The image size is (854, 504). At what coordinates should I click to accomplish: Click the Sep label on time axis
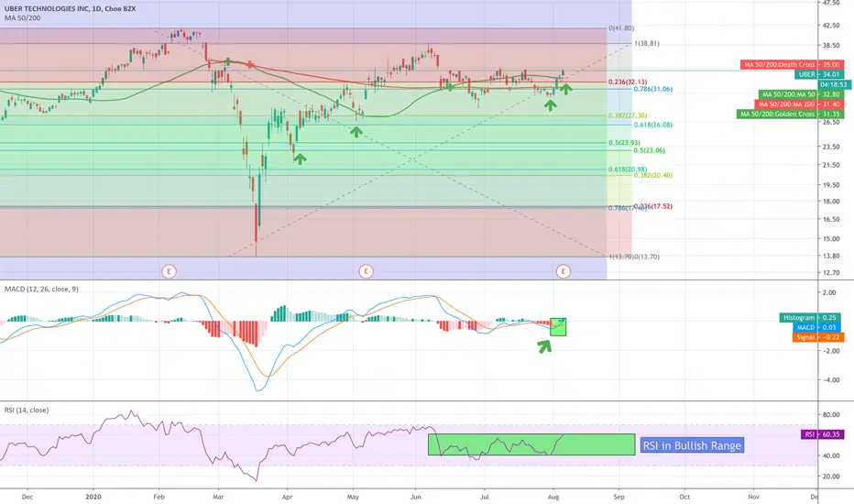click(x=619, y=497)
